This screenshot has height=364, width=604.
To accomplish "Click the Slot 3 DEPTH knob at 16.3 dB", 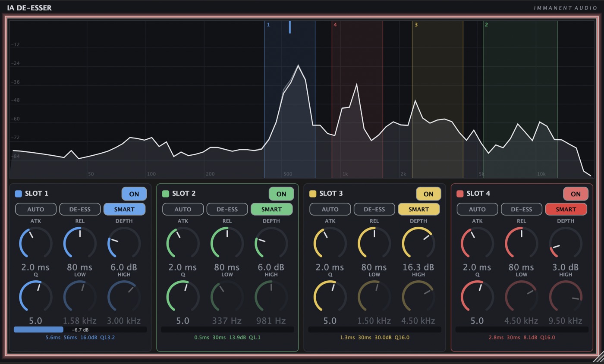I will [x=418, y=243].
